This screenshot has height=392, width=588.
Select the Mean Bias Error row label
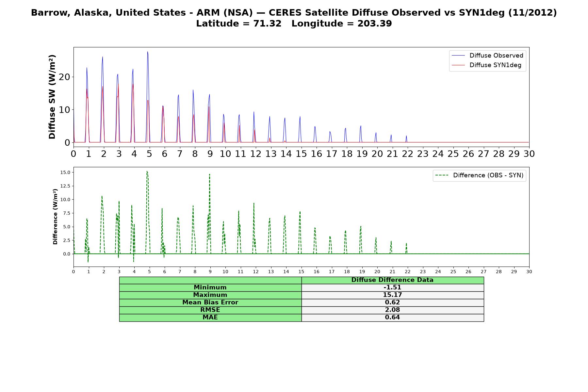[210, 302]
